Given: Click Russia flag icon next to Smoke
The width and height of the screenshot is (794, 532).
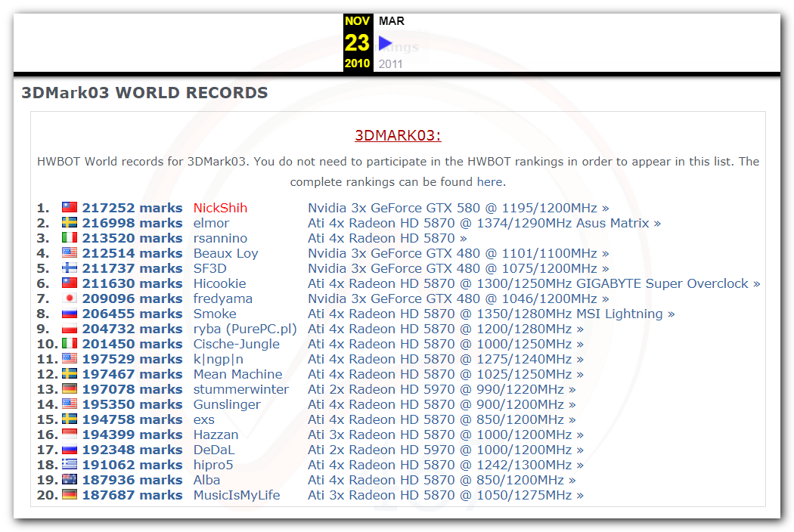Looking at the screenshot, I should [70, 314].
